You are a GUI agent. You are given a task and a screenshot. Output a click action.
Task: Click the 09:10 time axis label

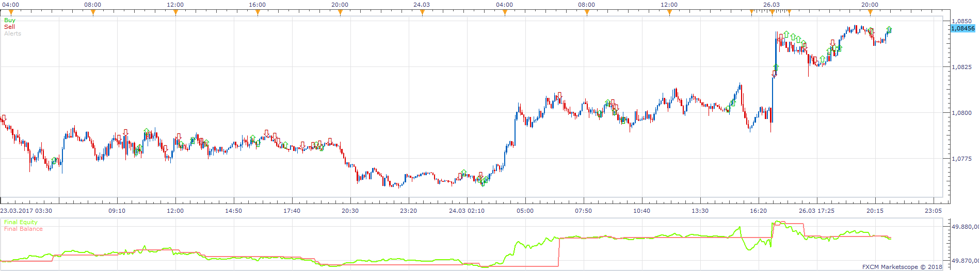coord(117,211)
